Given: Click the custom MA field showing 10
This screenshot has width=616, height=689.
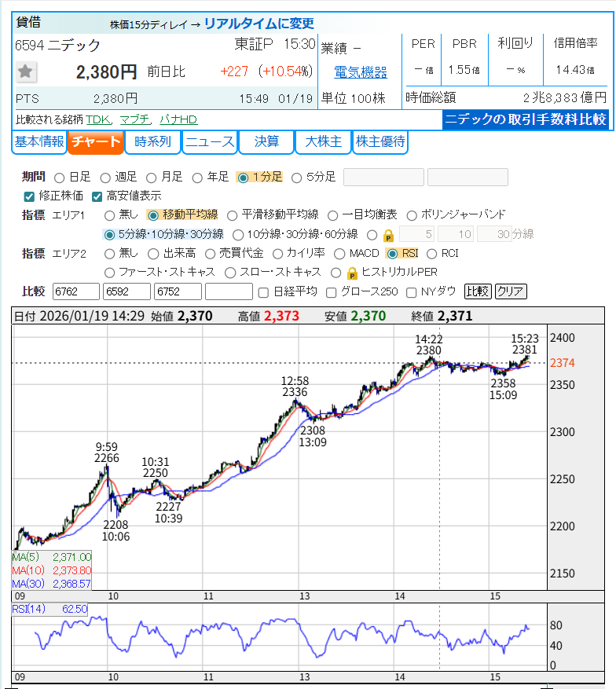Looking at the screenshot, I should click(x=456, y=234).
